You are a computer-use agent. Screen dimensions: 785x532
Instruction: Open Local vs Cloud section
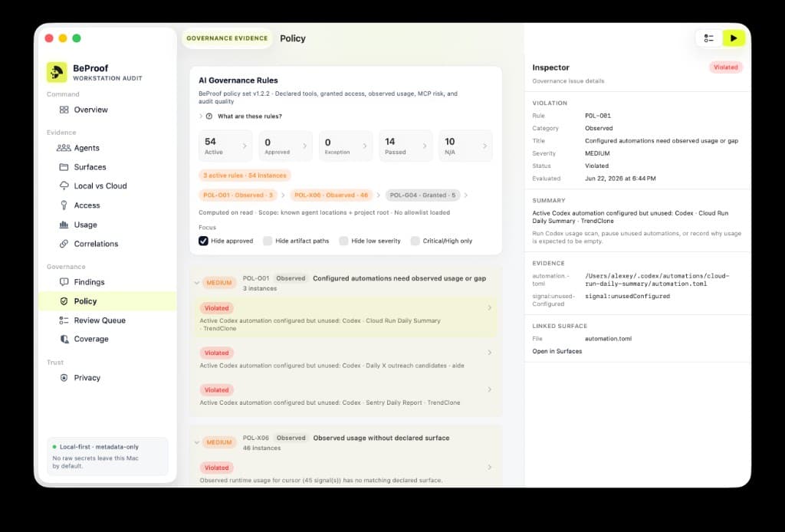coord(107,186)
